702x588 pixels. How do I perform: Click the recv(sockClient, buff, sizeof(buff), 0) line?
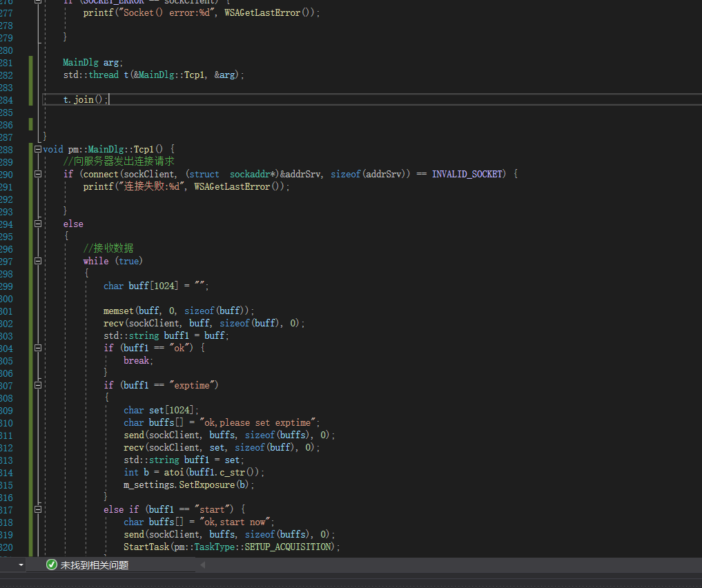click(x=204, y=323)
